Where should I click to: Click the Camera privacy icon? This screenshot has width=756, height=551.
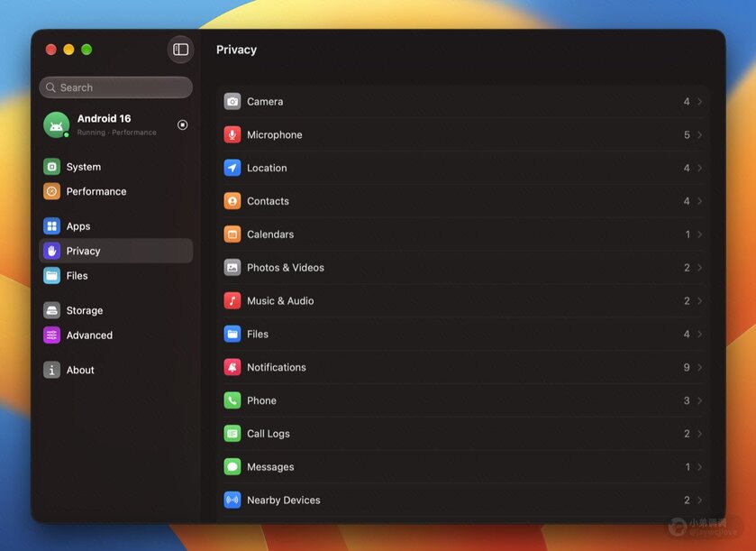232,101
